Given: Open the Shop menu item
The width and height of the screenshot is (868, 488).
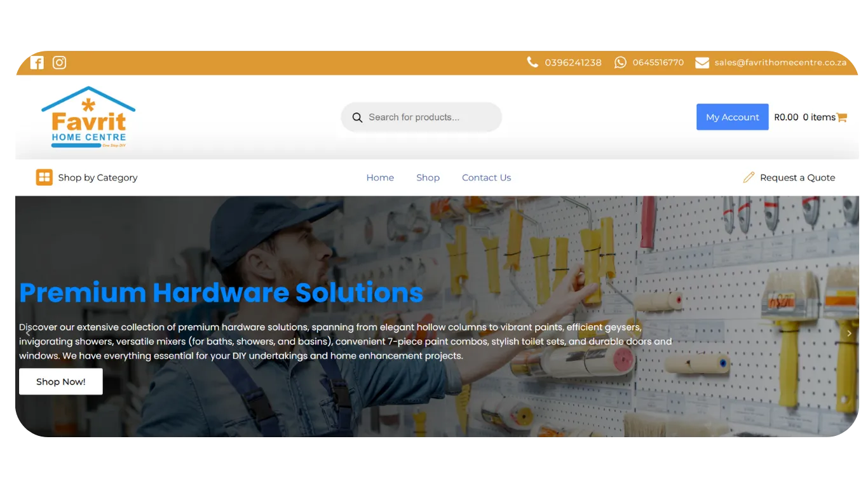Looking at the screenshot, I should 428,177.
